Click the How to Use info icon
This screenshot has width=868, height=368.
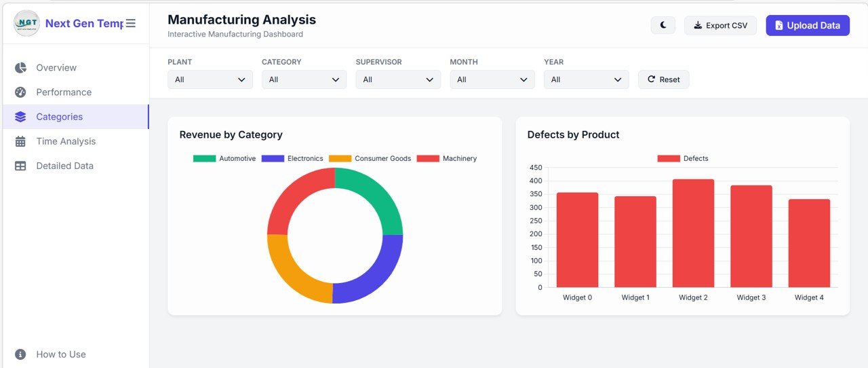click(20, 354)
